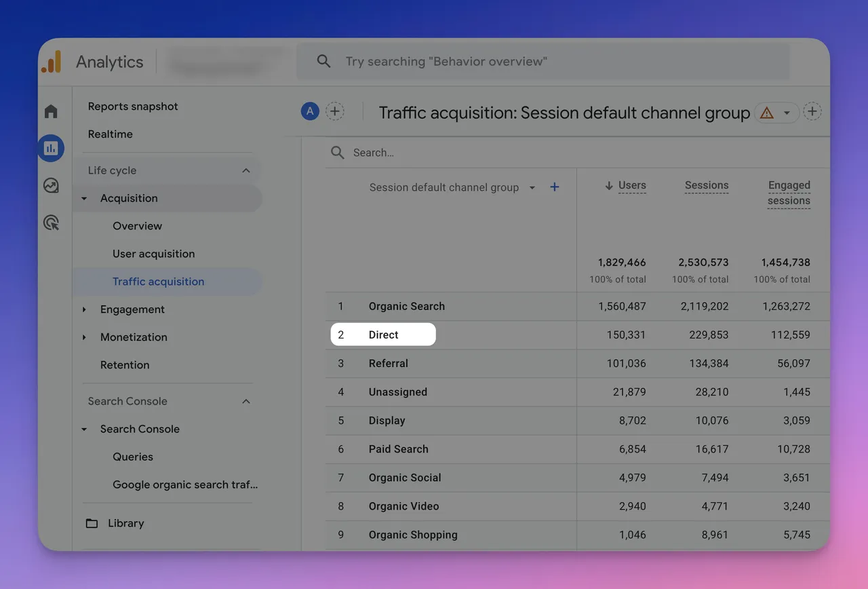Open the Home icon in sidebar
This screenshot has height=589, width=868.
click(x=51, y=111)
